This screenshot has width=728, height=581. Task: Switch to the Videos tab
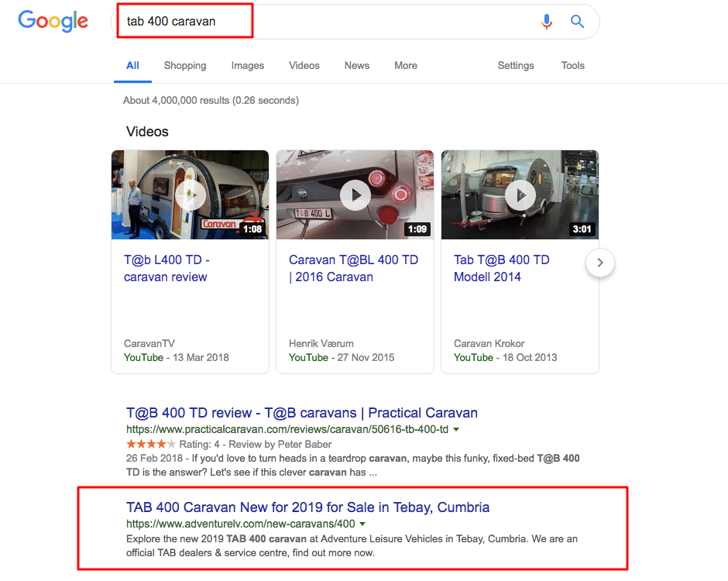pyautogui.click(x=304, y=66)
